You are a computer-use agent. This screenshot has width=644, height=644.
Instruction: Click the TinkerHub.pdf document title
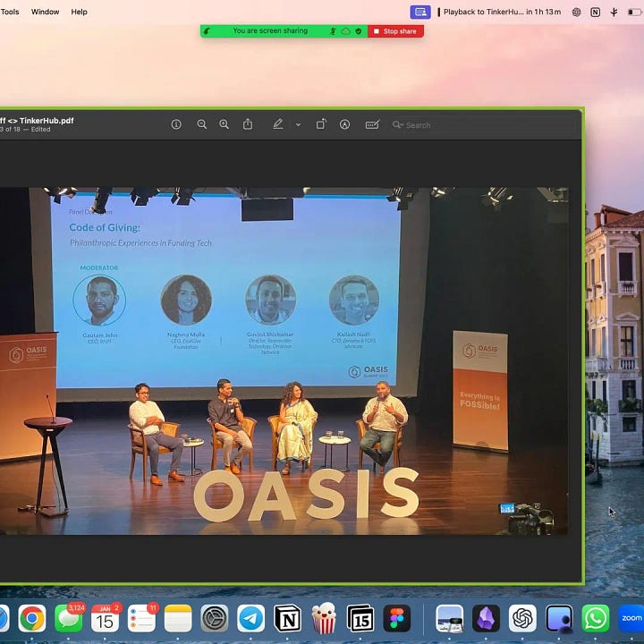(37, 121)
